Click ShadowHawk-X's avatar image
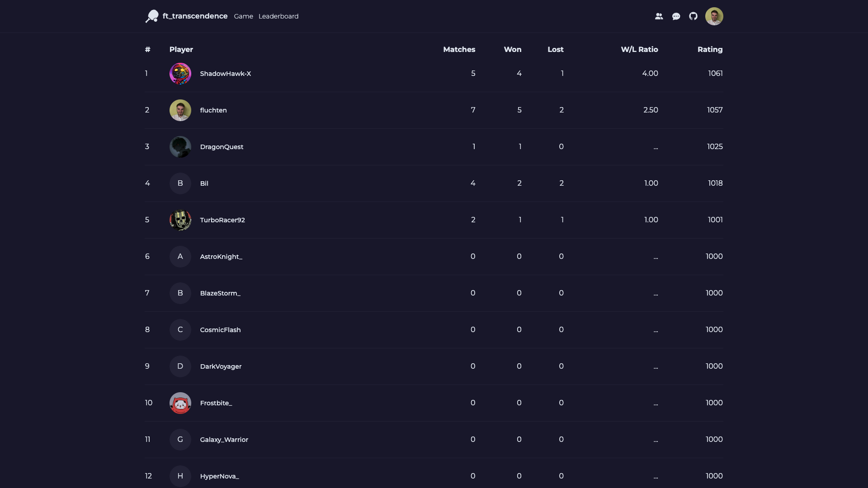Viewport: 868px width, 488px height. pos(180,74)
